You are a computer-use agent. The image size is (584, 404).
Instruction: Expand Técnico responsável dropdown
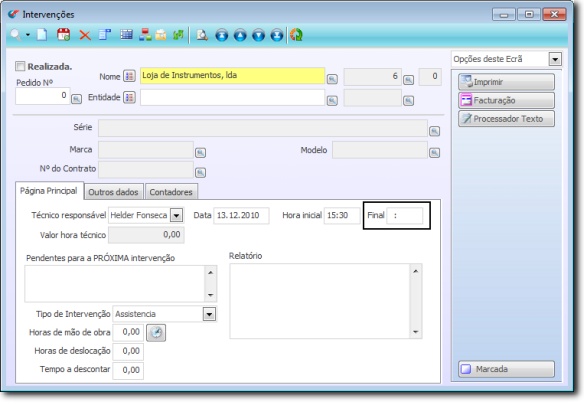[x=177, y=215]
